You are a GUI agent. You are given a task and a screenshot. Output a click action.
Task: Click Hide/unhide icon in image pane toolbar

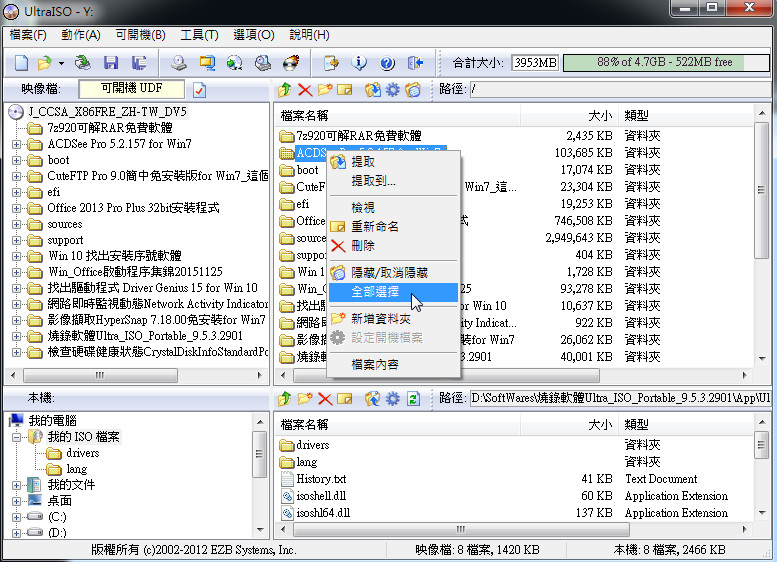point(412,90)
